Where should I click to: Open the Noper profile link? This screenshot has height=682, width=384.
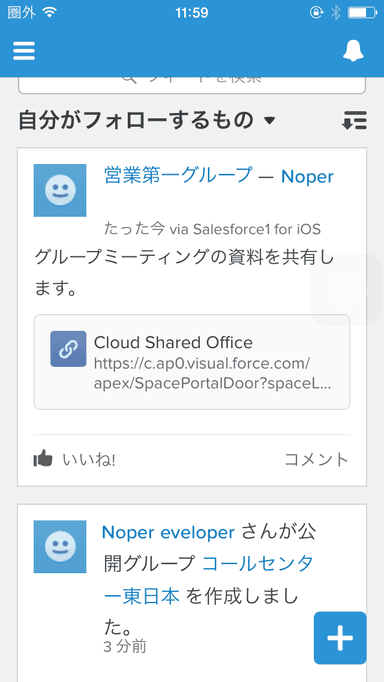[x=307, y=176]
